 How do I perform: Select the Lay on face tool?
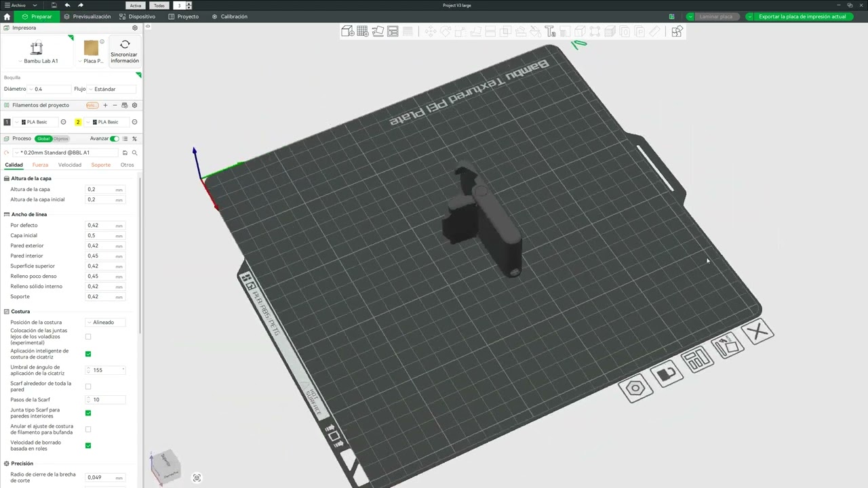coord(475,31)
